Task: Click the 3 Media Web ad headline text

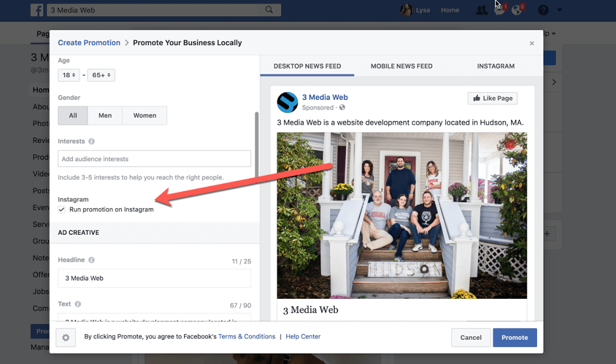Action: coord(311,310)
